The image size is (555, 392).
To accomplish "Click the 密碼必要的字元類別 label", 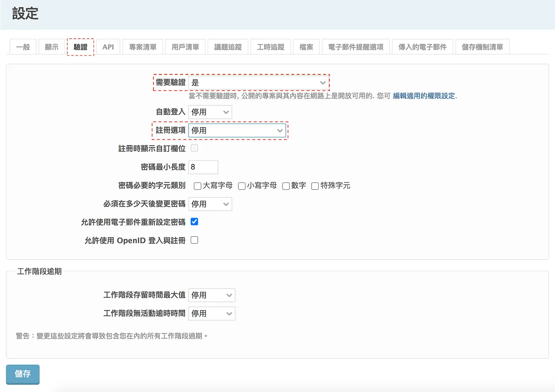I will coord(152,185).
